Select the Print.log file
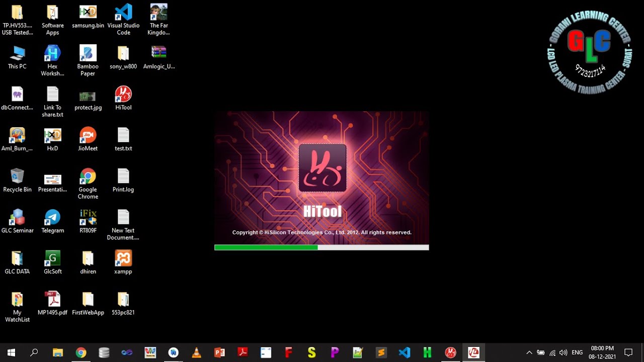 click(123, 180)
